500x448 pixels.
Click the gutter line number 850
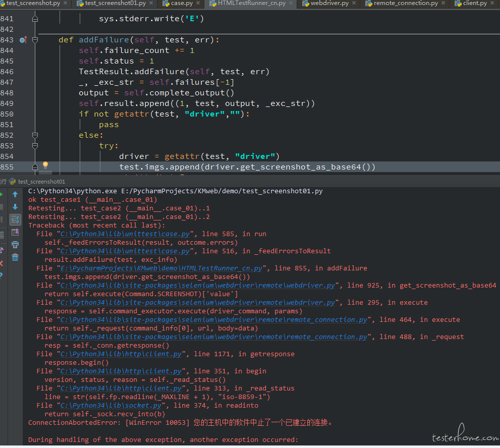(x=7, y=114)
